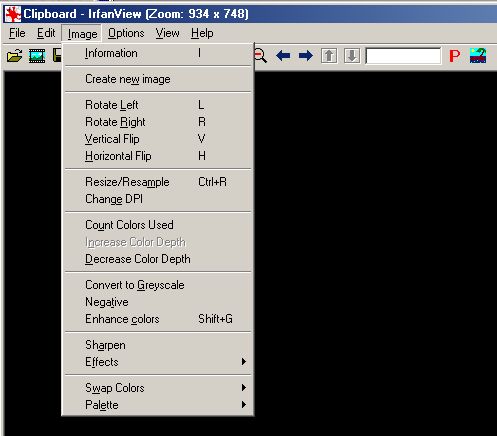The image size is (497, 436).
Task: Click the Open folder icon in toolbar
Action: coord(15,56)
